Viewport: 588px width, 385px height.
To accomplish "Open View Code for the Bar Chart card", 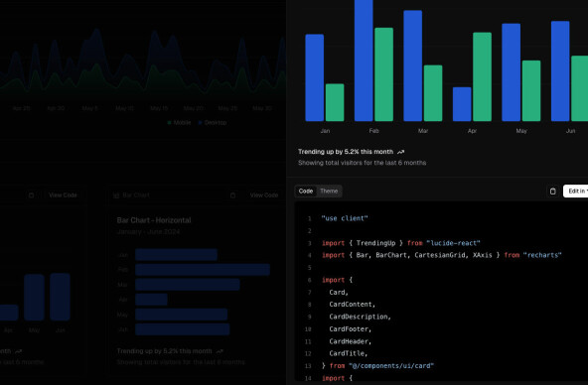I will [264, 195].
